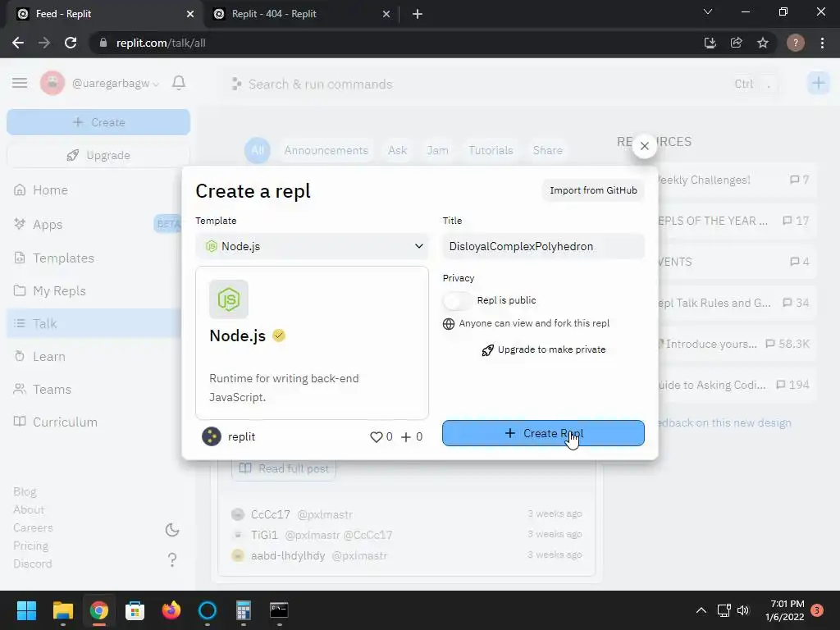Edit the Title field DisloyalComplexPolyhedron

pyautogui.click(x=543, y=246)
